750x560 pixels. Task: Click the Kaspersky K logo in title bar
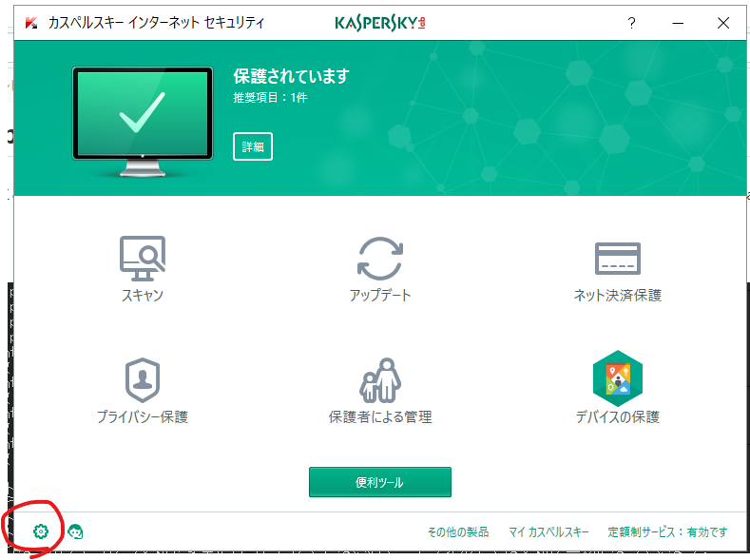click(31, 23)
